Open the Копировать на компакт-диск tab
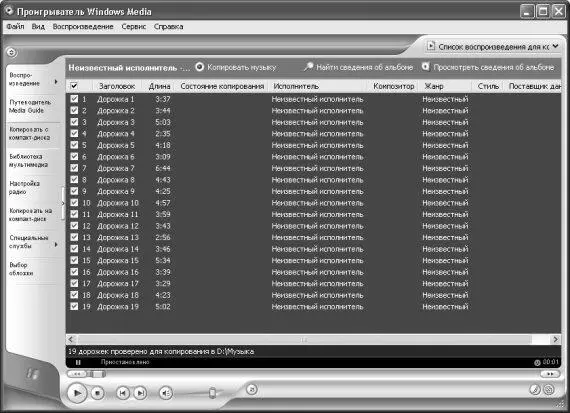This screenshot has height=413, width=570. click(x=31, y=215)
